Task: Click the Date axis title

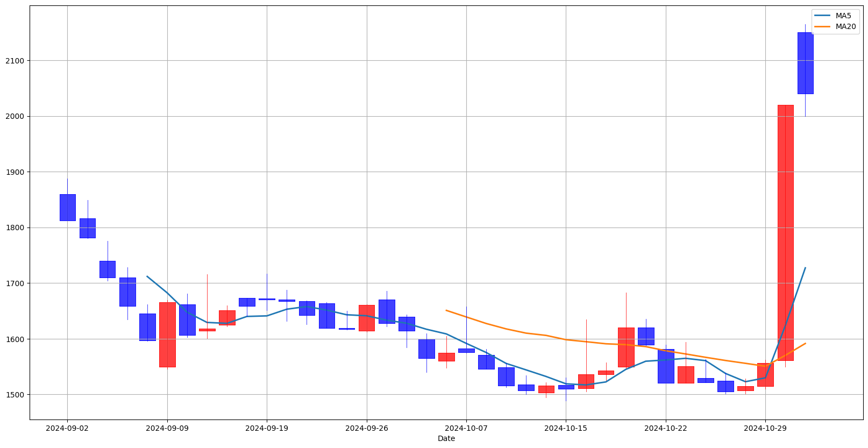Action: 446,439
